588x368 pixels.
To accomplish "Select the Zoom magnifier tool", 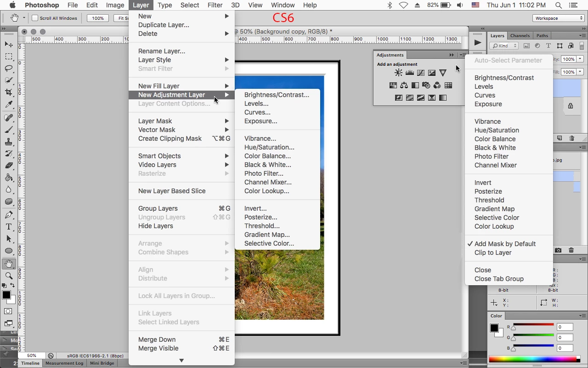I will [x=9, y=276].
